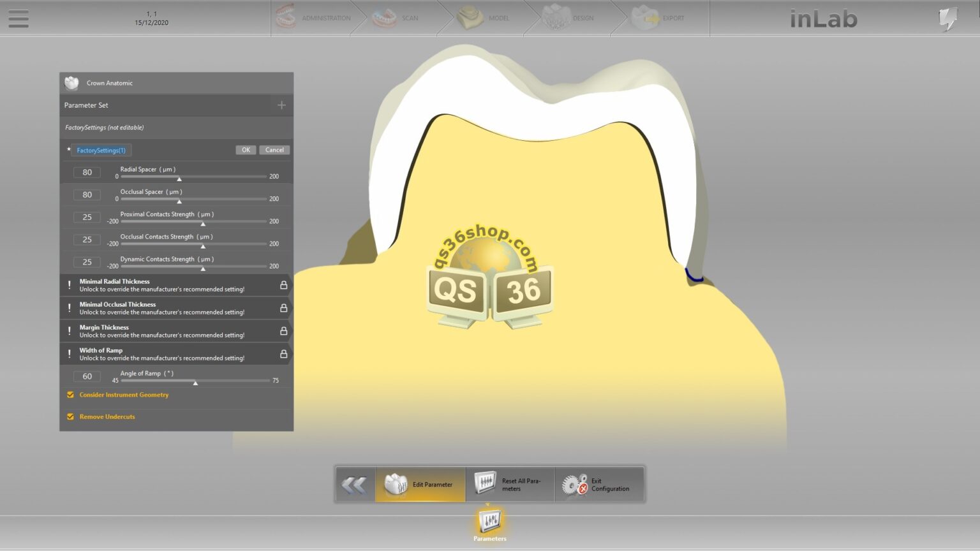Click the Angle of Ramp value box
This screenshot has height=551, width=980.
coord(87,376)
